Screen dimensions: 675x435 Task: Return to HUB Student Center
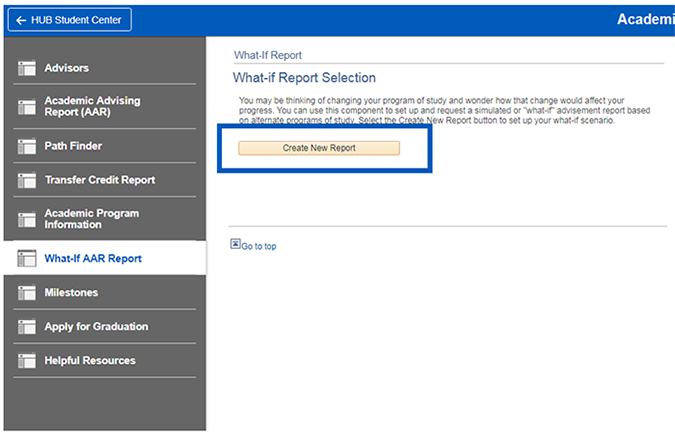coord(67,20)
